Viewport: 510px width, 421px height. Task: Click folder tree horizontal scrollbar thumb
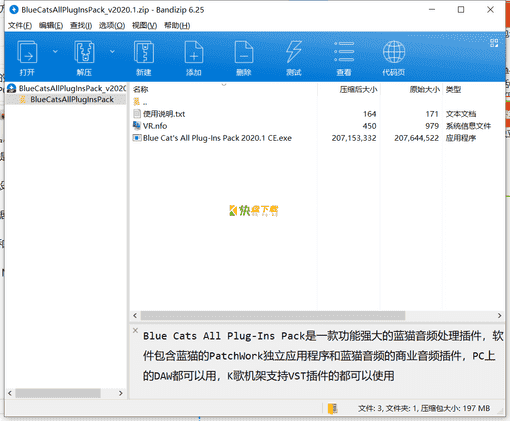(x=58, y=393)
